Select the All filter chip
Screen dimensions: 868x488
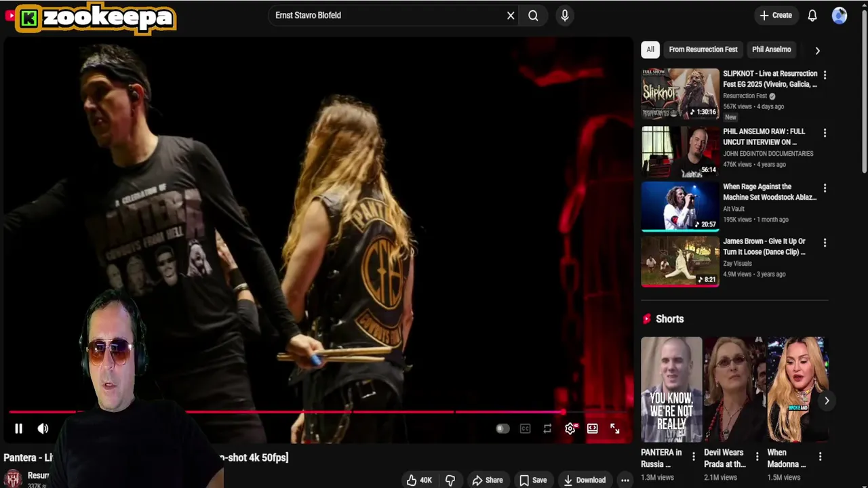click(x=650, y=49)
